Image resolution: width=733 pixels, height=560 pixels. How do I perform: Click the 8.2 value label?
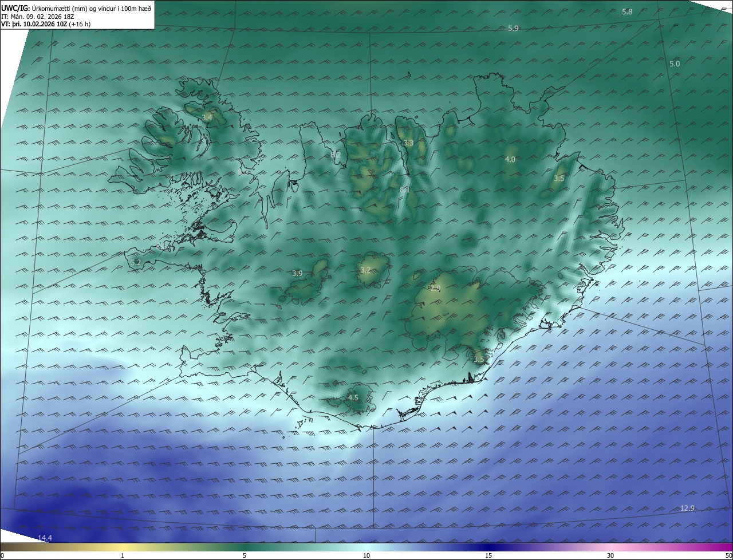(x=336, y=155)
